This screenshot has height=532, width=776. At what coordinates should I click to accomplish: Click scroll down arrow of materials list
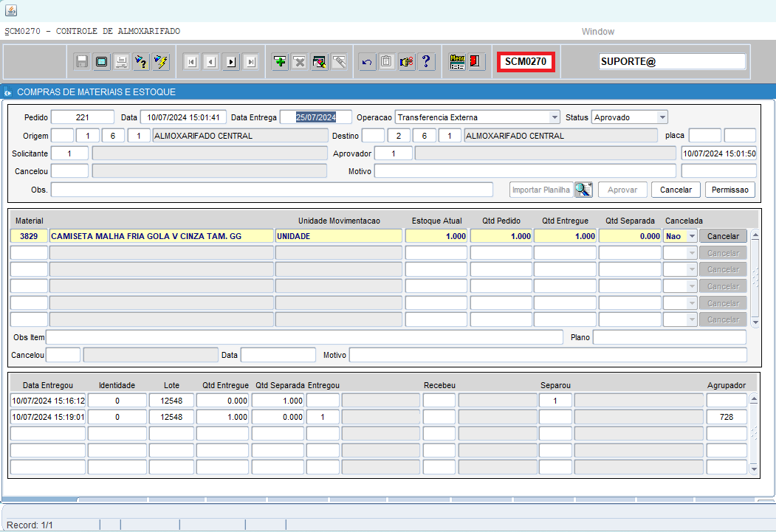coord(755,322)
